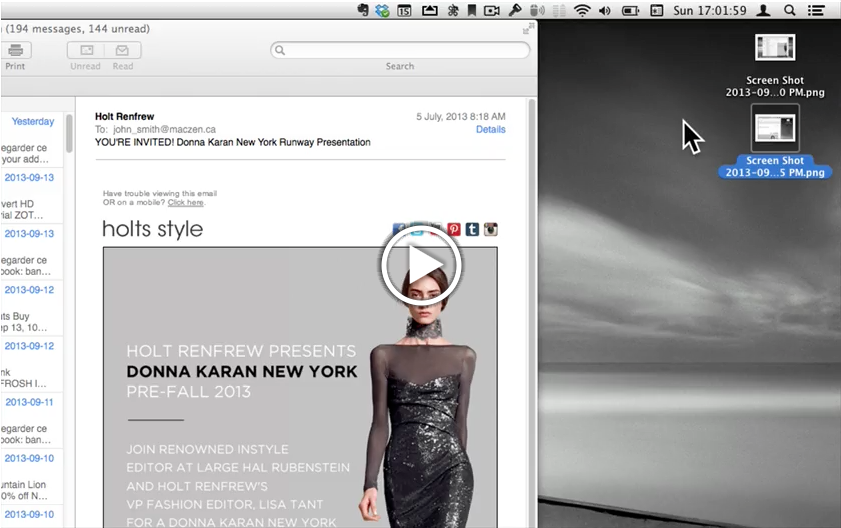Open Spotlight search magnifier in menu bar
This screenshot has width=841, height=528.
pos(790,10)
